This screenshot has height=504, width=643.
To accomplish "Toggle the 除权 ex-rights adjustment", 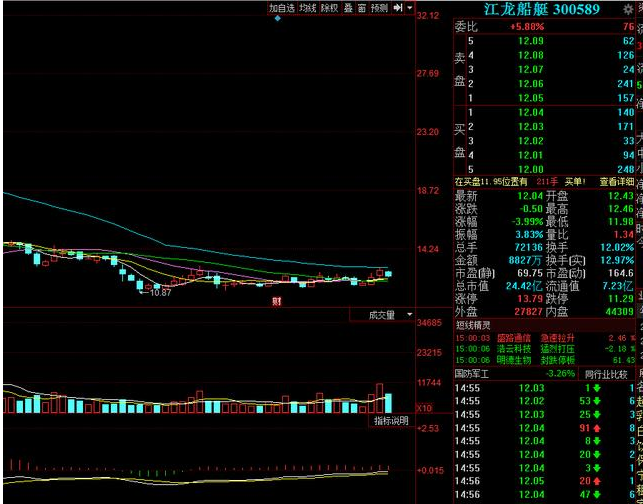I will [x=330, y=8].
